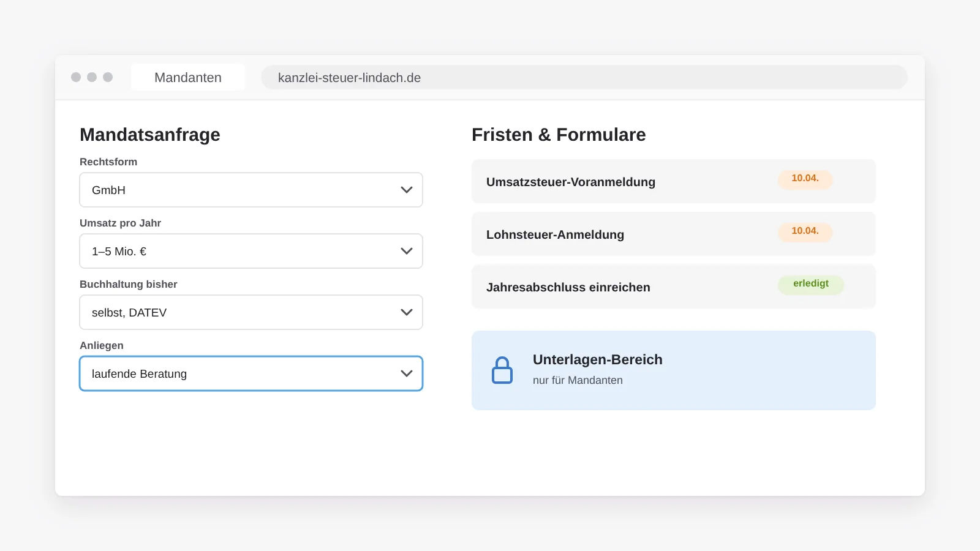Open the Umsatzsteuer-Voranmeldung entry

(674, 181)
